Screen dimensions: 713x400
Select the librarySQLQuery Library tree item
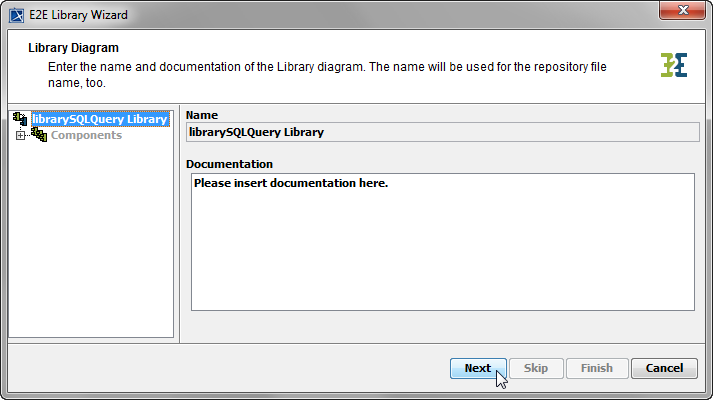[99, 119]
